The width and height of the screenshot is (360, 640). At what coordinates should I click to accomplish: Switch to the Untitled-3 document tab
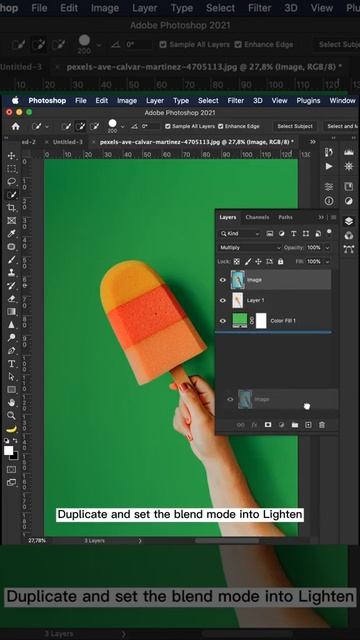[68, 142]
